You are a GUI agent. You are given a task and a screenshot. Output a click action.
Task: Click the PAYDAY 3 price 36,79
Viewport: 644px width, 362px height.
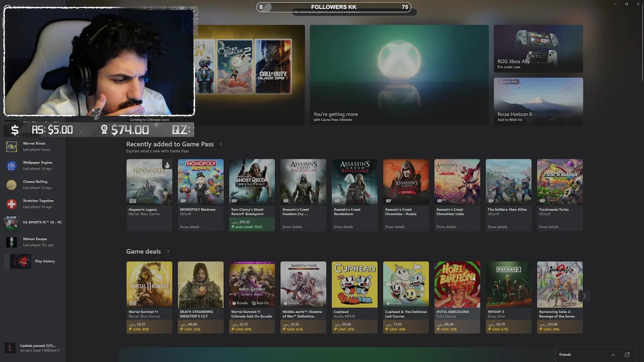(x=497, y=325)
